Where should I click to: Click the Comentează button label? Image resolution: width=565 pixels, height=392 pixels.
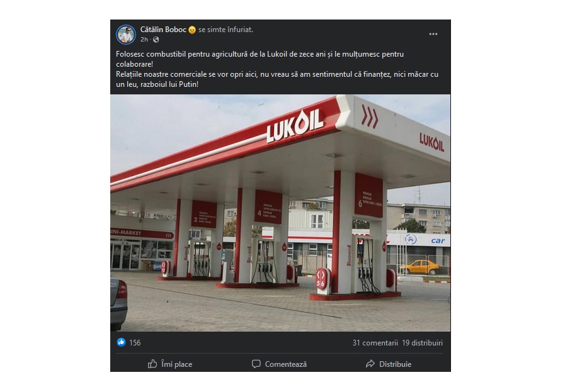point(286,364)
